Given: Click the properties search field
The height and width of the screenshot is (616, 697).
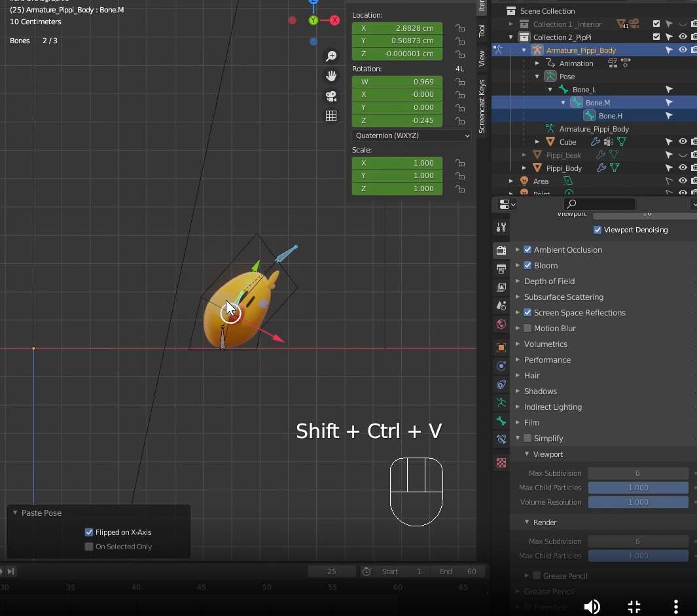Looking at the screenshot, I should click(599, 204).
